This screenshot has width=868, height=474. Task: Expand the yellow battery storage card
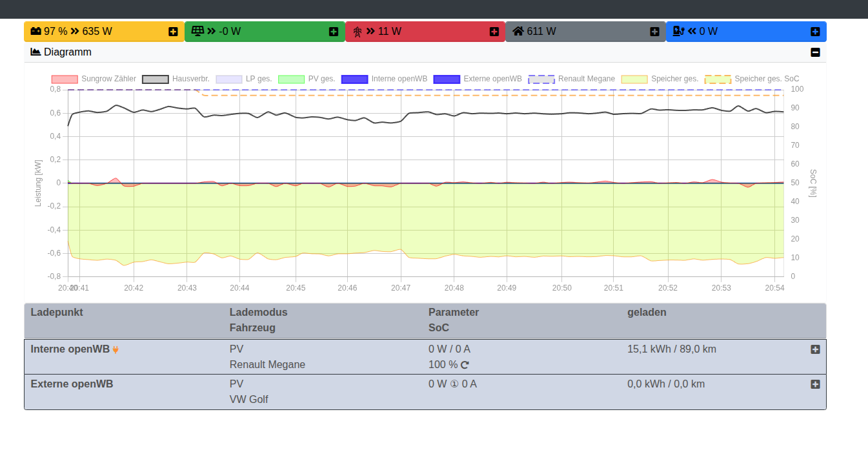(x=173, y=32)
